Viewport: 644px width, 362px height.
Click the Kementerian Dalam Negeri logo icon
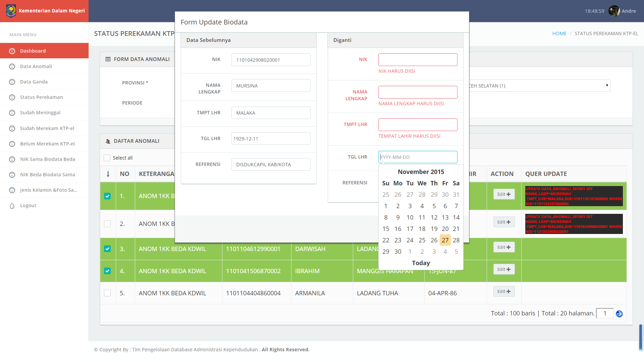tap(11, 11)
